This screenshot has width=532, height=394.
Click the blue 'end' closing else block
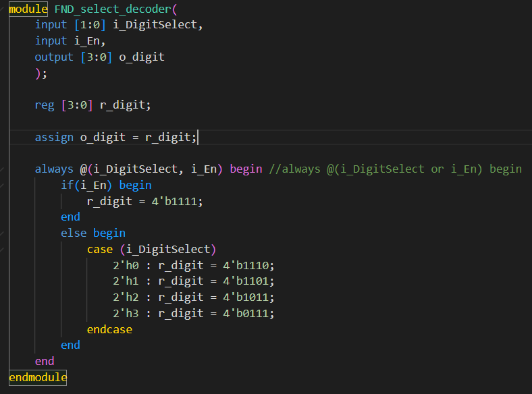[71, 345]
